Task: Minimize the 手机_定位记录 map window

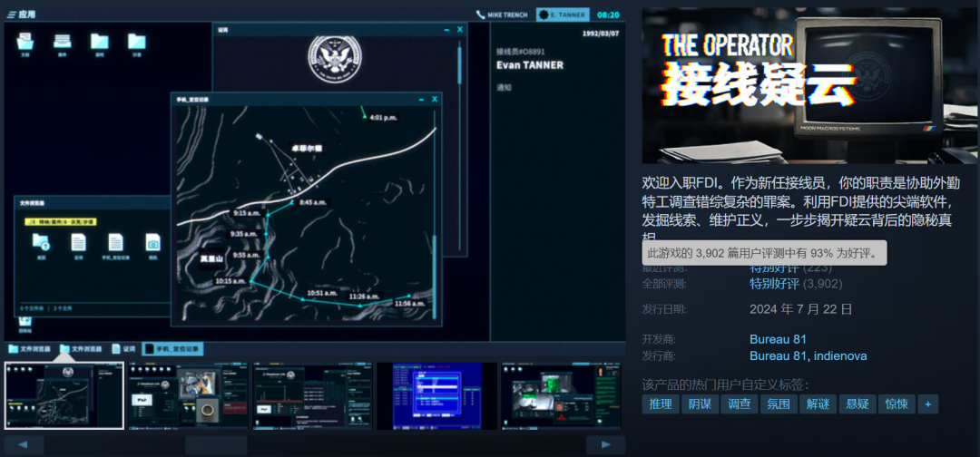Action: [x=422, y=99]
